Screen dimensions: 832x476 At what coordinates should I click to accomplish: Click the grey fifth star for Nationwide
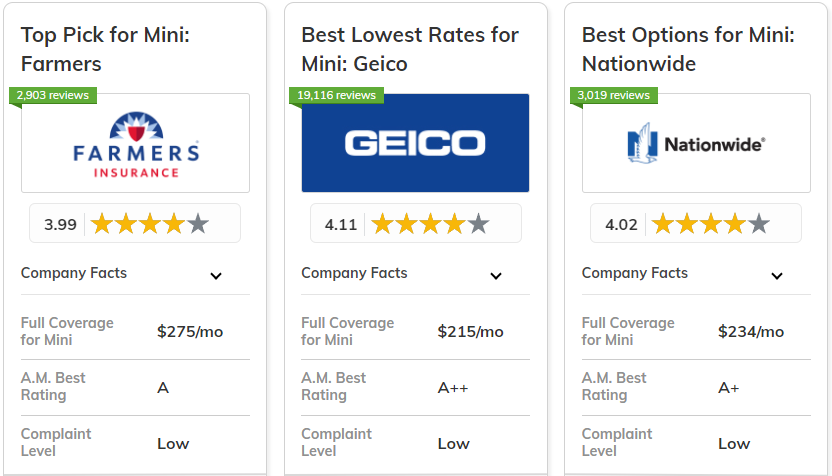tap(759, 223)
